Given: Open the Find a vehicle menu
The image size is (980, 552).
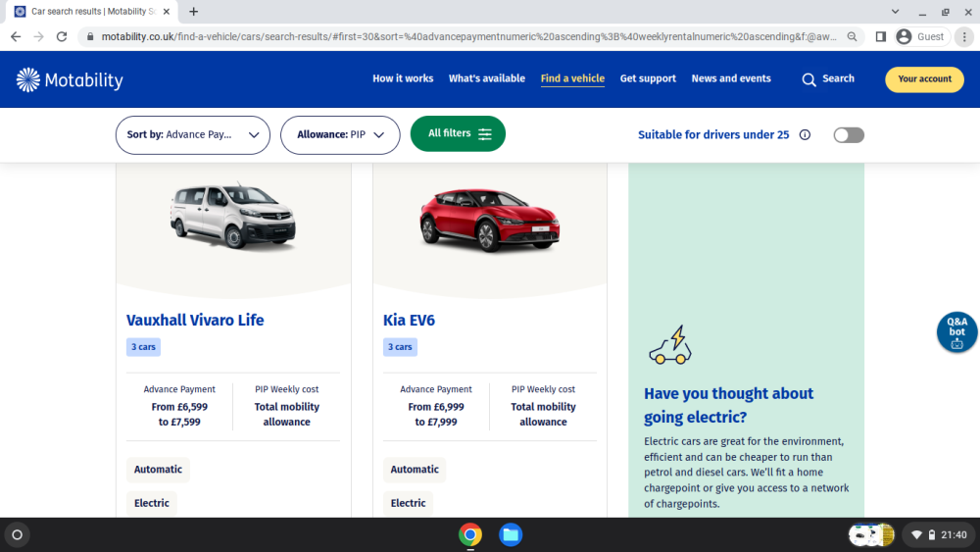Looking at the screenshot, I should (572, 78).
